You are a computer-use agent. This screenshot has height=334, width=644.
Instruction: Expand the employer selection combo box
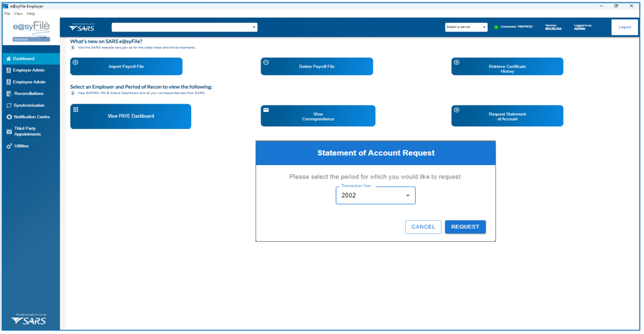click(254, 27)
